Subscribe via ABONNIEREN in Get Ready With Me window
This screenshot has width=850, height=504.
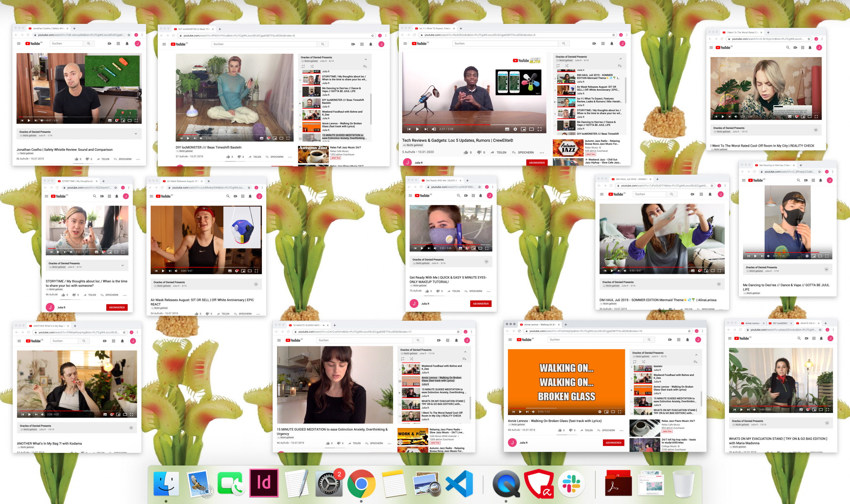tap(480, 303)
